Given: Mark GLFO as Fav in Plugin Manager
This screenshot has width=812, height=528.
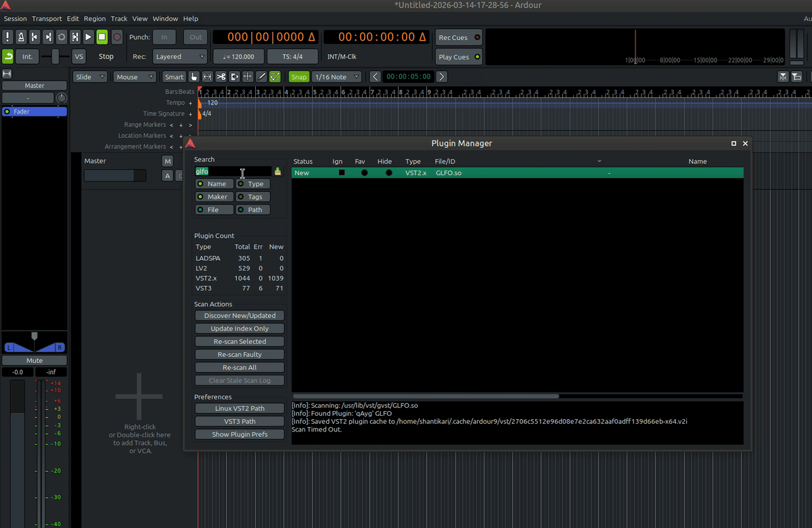Looking at the screenshot, I should pos(364,172).
